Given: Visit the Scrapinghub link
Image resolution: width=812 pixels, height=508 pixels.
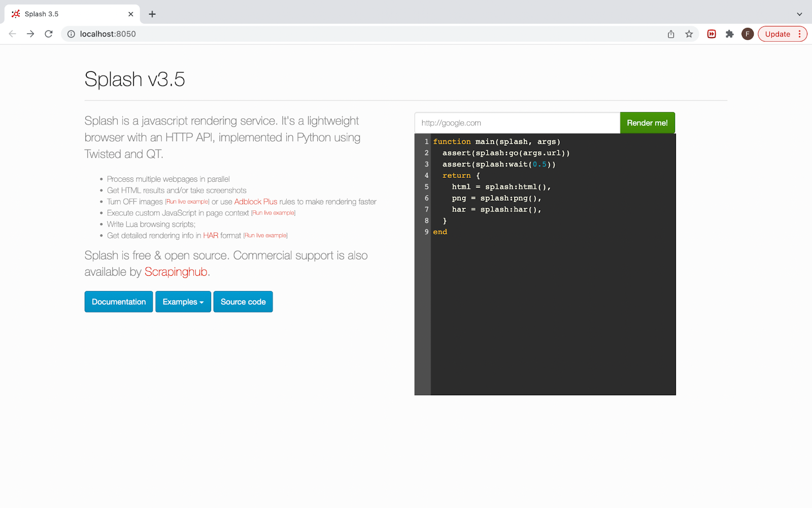Looking at the screenshot, I should [176, 272].
